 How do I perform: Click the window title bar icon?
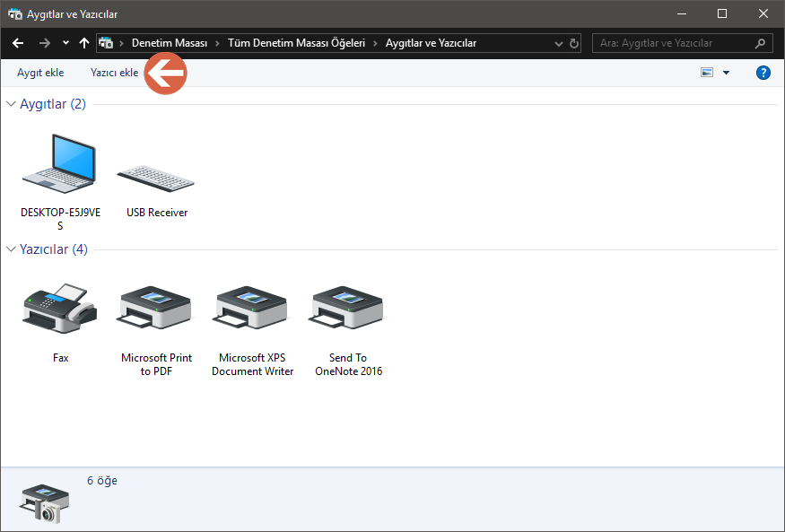click(x=15, y=14)
